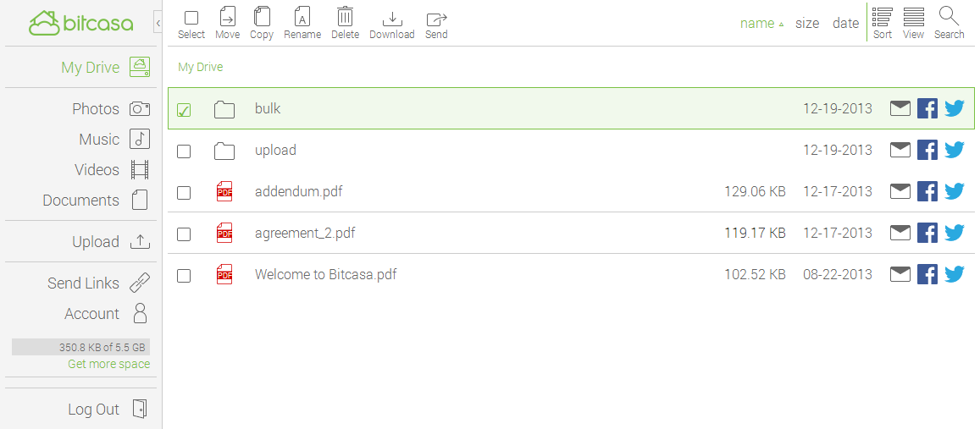Open the agreement_2.pdf file
980x429 pixels.
coord(305,233)
